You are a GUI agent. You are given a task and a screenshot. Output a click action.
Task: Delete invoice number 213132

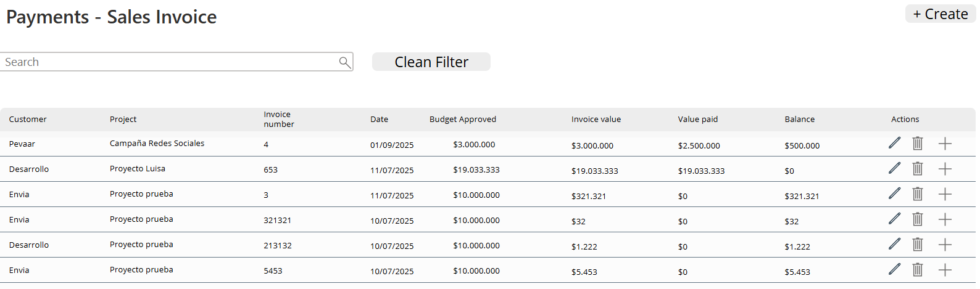pos(918,244)
